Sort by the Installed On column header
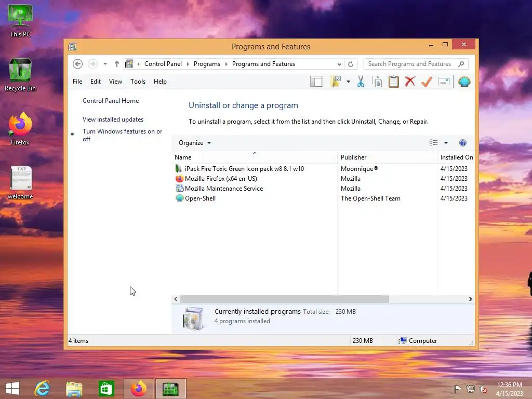The height and width of the screenshot is (399, 532). [x=456, y=157]
